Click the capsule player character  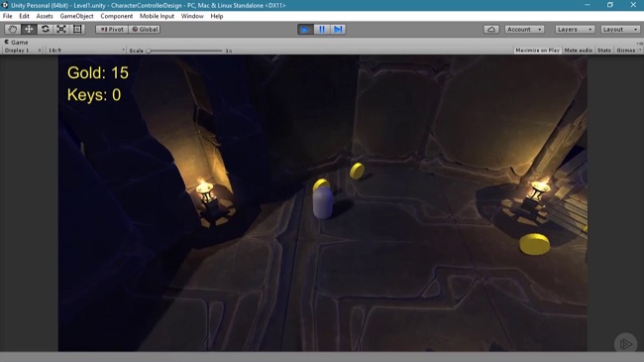pos(323,202)
